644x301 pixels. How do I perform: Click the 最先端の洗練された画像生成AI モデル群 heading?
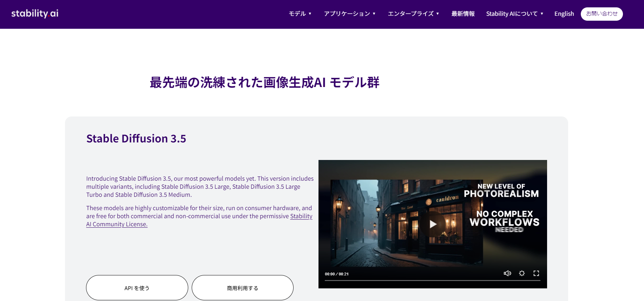[x=264, y=82]
